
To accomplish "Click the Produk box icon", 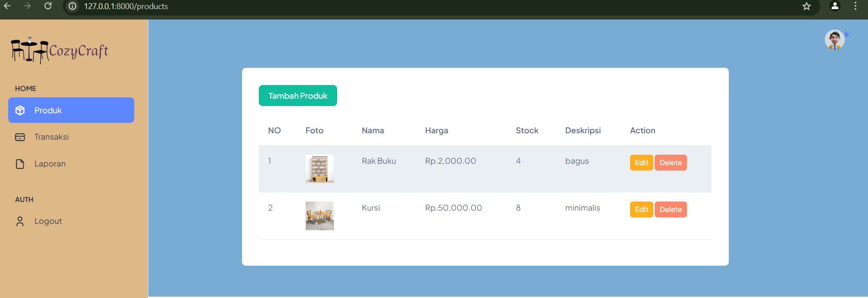I will [x=20, y=110].
